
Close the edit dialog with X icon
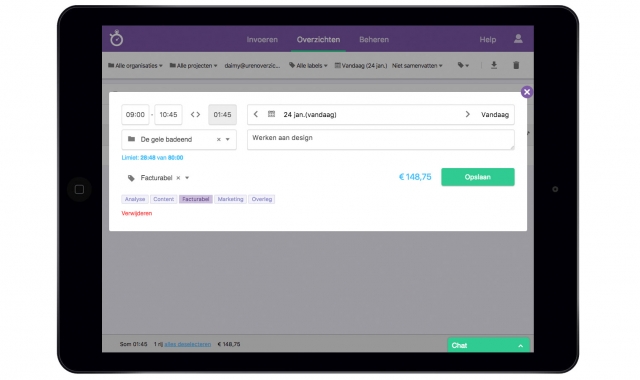[x=527, y=92]
